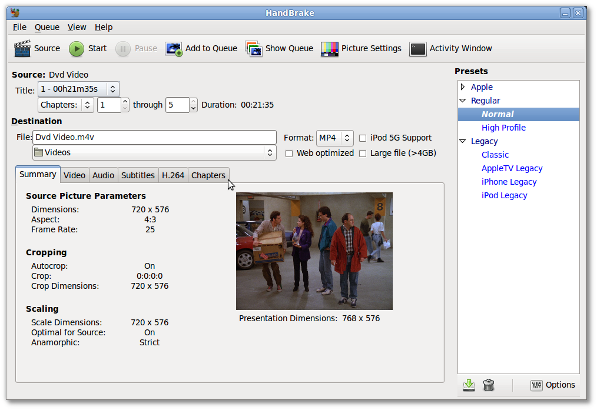Switch to the Video tab
The height and width of the screenshot is (410, 597).
[x=74, y=175]
